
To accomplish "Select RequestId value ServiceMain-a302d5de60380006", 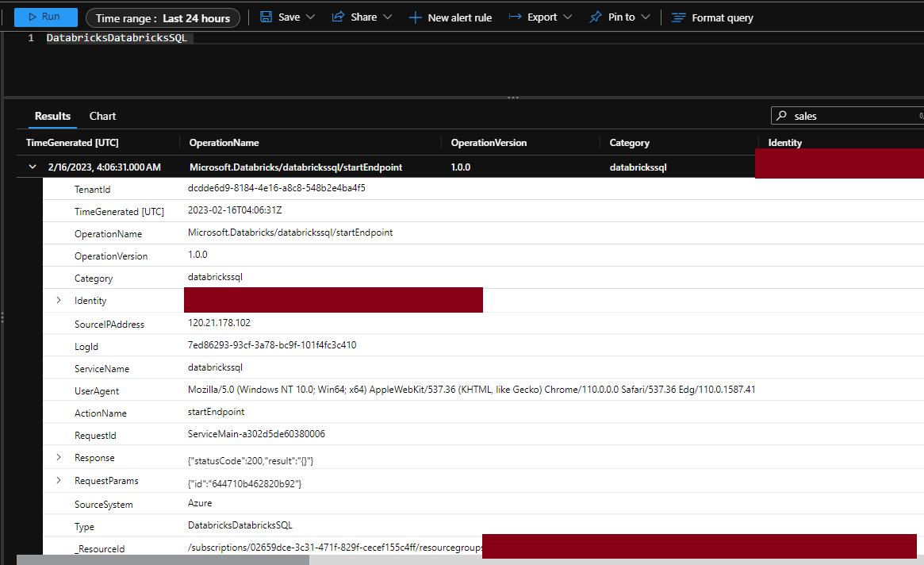I will point(256,434).
